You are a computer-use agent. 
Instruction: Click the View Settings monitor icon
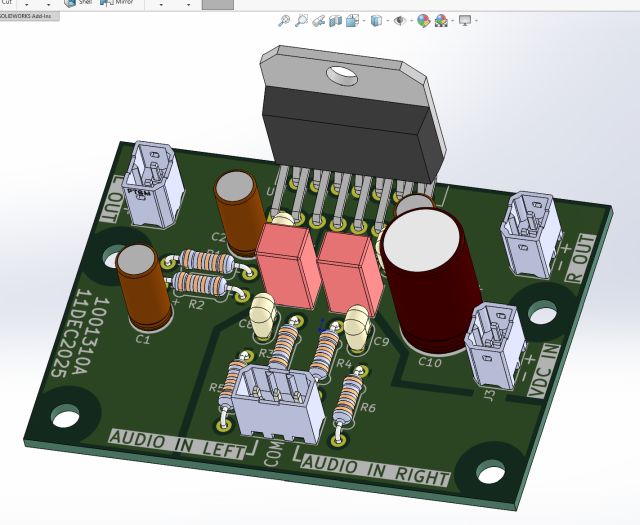[464, 20]
